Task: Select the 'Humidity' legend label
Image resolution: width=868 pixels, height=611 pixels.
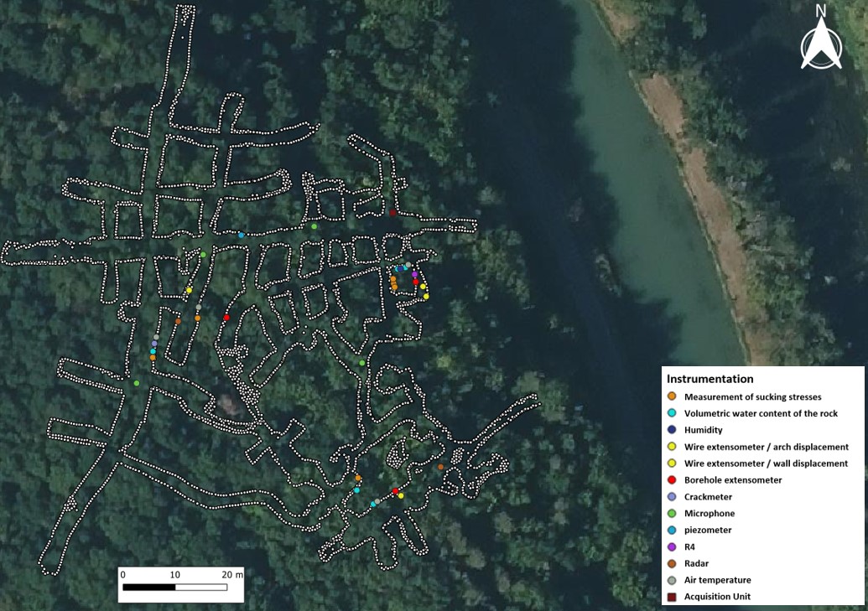Action: pyautogui.click(x=703, y=430)
